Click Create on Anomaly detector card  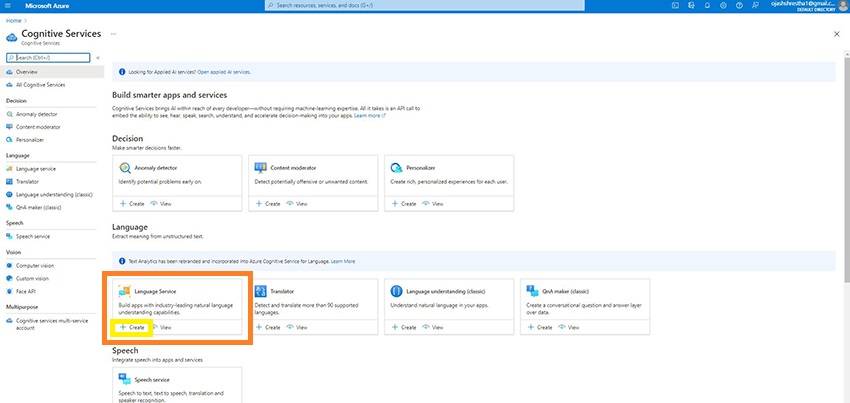[x=132, y=204]
